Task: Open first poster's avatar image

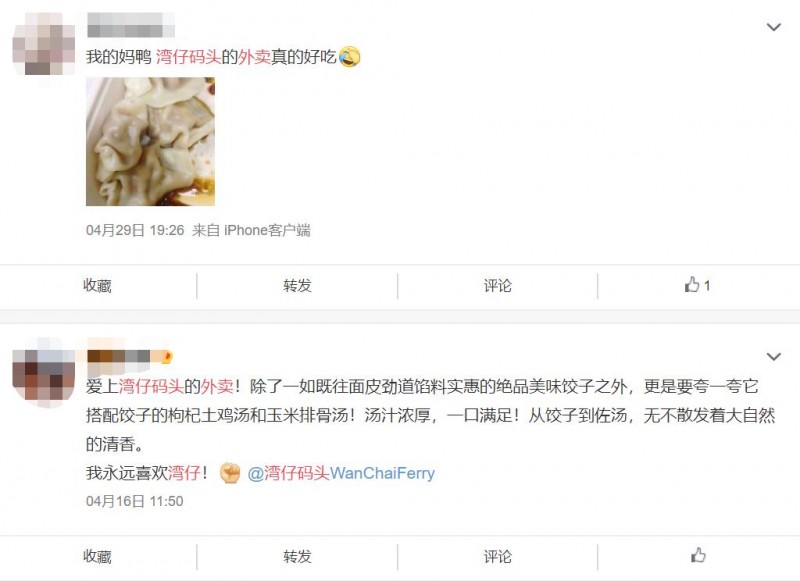Action: tap(43, 44)
